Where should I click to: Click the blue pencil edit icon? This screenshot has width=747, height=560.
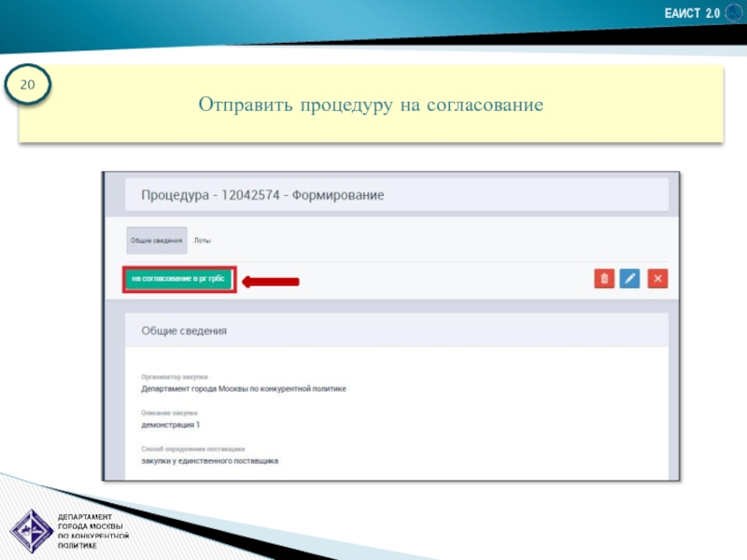click(629, 278)
